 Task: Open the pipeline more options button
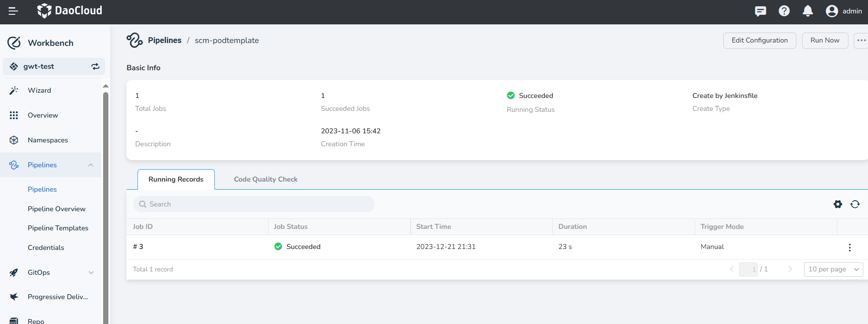pos(861,41)
